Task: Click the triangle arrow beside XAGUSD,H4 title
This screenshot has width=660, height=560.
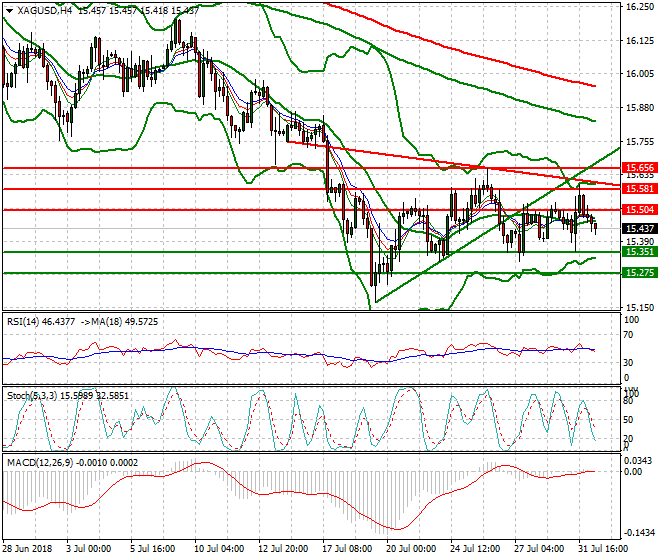Action: pos(9,11)
